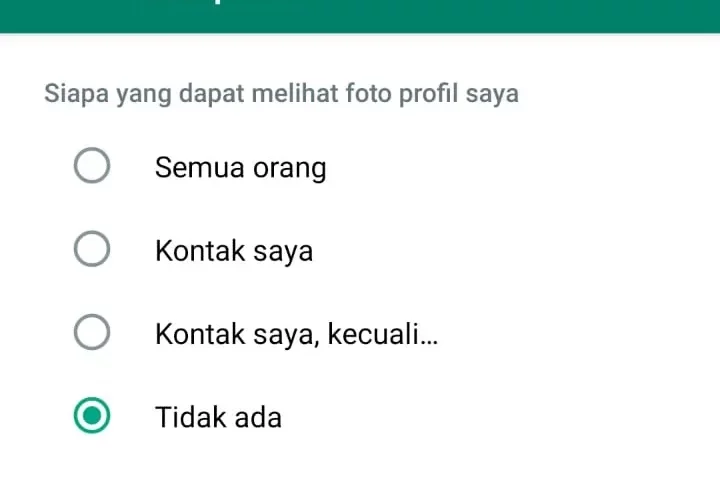Click the selected Tidak ada radio button

tap(92, 416)
